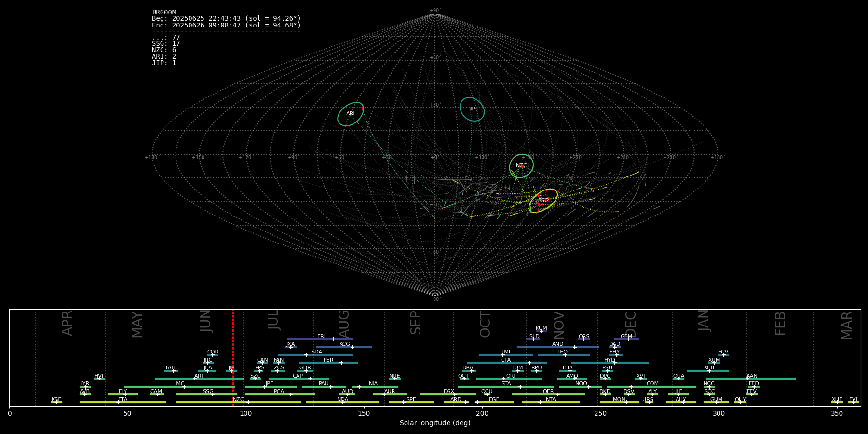
Task: Click the KCG shower label
Action: coord(345,344)
